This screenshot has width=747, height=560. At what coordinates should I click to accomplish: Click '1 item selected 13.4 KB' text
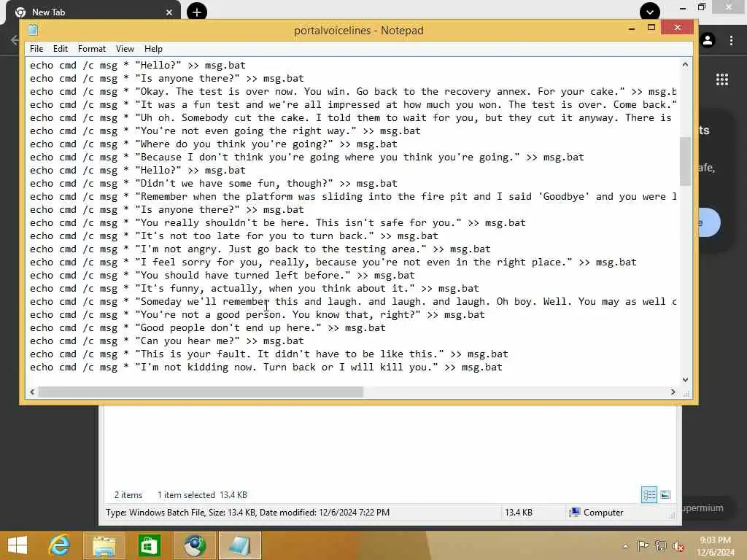pos(203,495)
